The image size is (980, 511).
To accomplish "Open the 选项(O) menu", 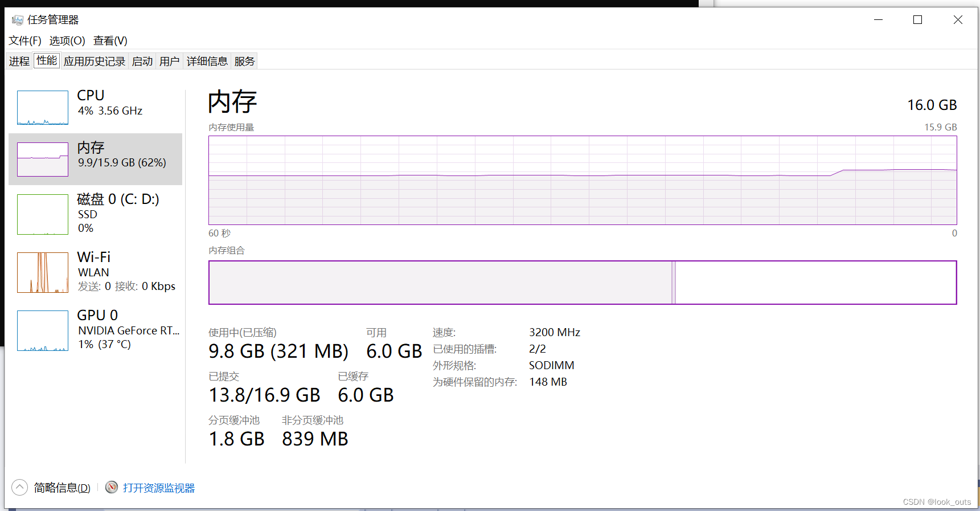I will [67, 41].
